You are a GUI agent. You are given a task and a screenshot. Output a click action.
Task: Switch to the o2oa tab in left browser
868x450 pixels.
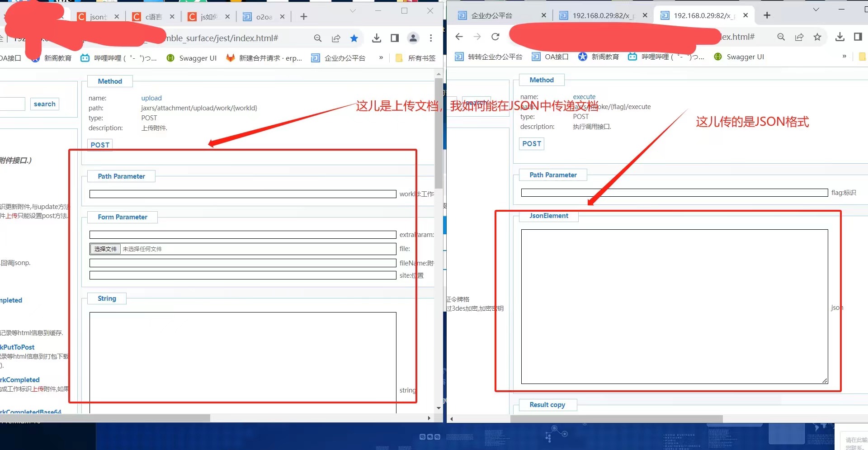[264, 17]
